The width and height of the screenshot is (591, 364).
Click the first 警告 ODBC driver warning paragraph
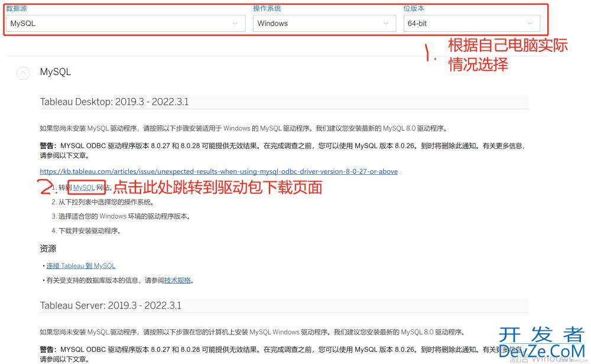pos(282,151)
